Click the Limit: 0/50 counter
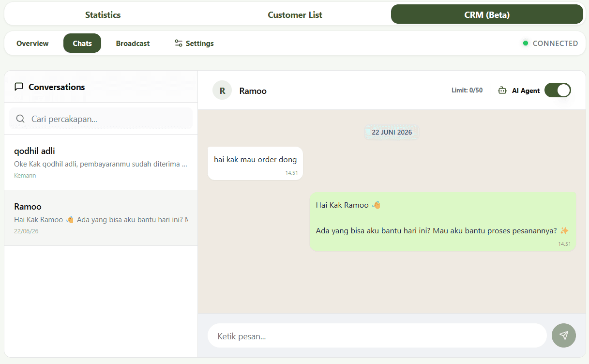589x364 pixels. 467,90
